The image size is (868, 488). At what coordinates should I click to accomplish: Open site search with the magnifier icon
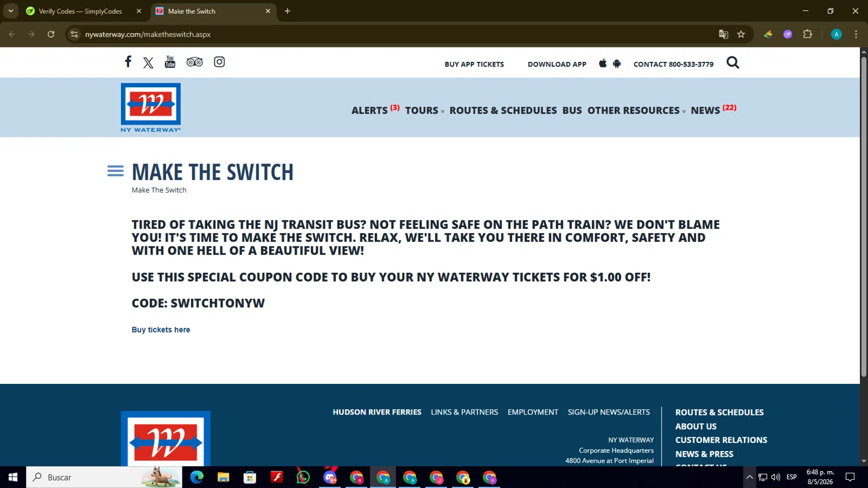[x=733, y=62]
